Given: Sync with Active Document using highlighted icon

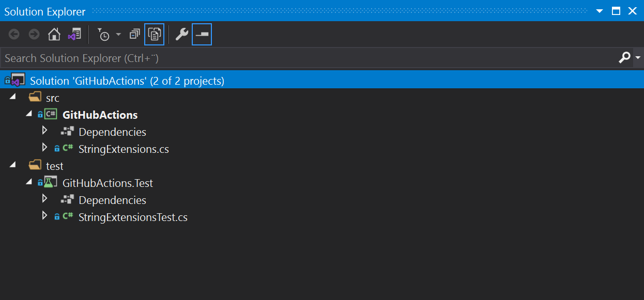Looking at the screenshot, I should 154,34.
